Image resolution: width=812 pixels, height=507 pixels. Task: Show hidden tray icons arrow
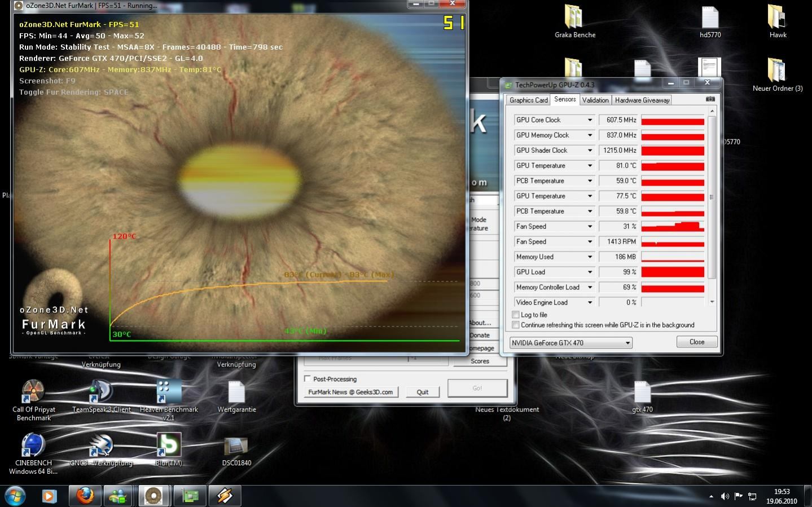711,496
